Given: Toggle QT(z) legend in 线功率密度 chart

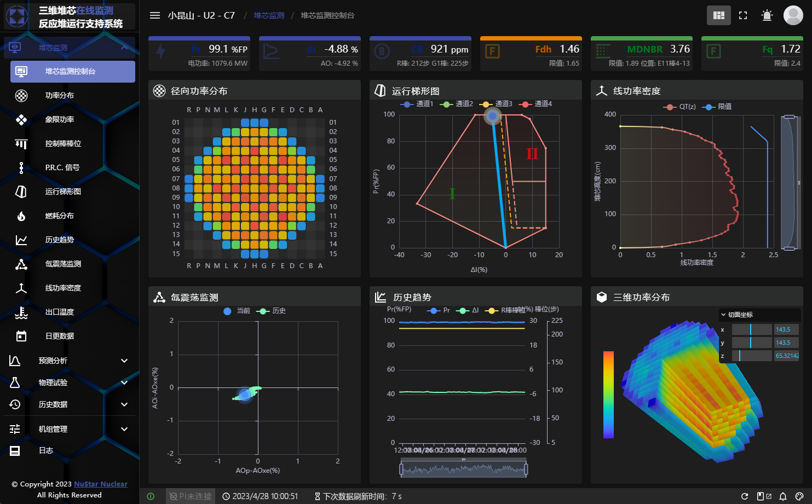Looking at the screenshot, I should coord(679,107).
